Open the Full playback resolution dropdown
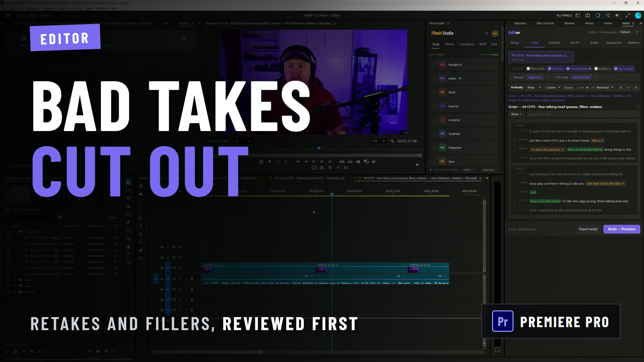 pos(379,141)
